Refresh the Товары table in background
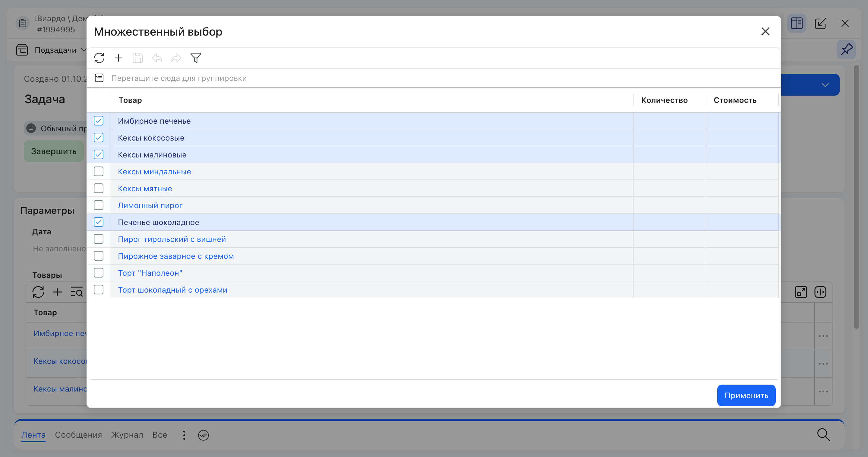The width and height of the screenshot is (868, 457). click(x=38, y=292)
